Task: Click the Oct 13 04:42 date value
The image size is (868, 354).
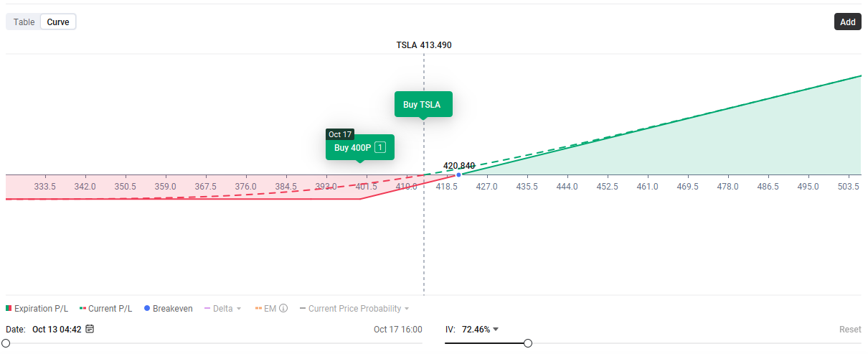Action: click(x=57, y=330)
